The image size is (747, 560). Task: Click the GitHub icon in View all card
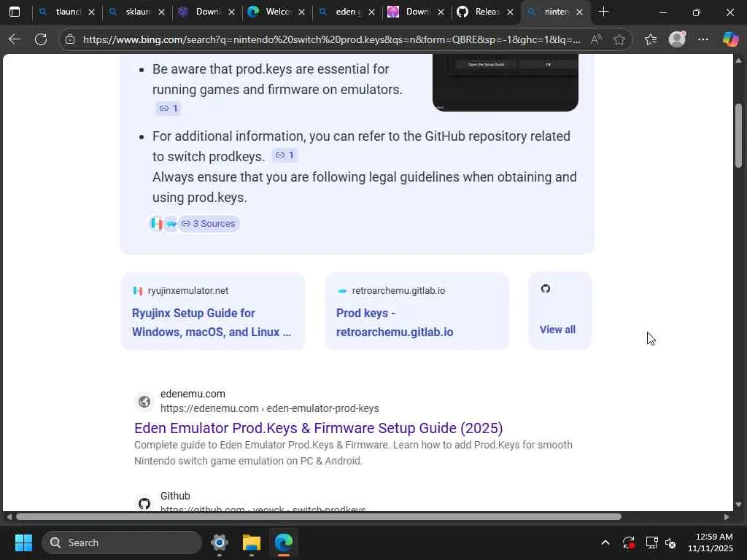[546, 289]
